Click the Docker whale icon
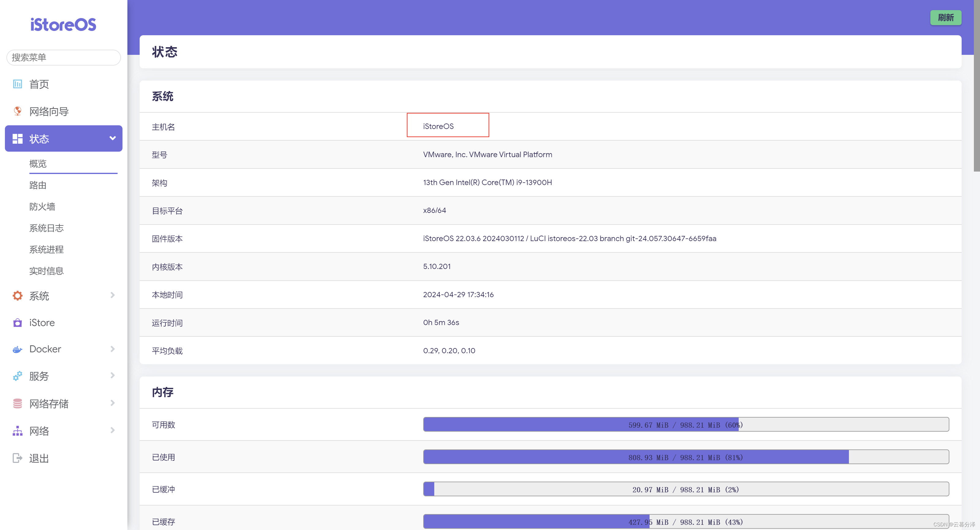This screenshot has width=980, height=530. point(17,349)
